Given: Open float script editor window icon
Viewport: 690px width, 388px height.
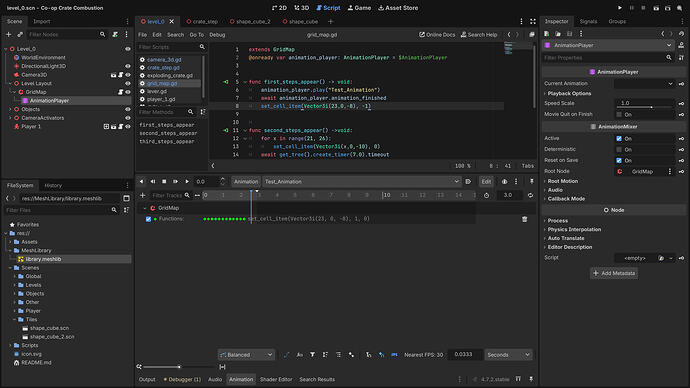Looking at the screenshot, I should pos(532,34).
